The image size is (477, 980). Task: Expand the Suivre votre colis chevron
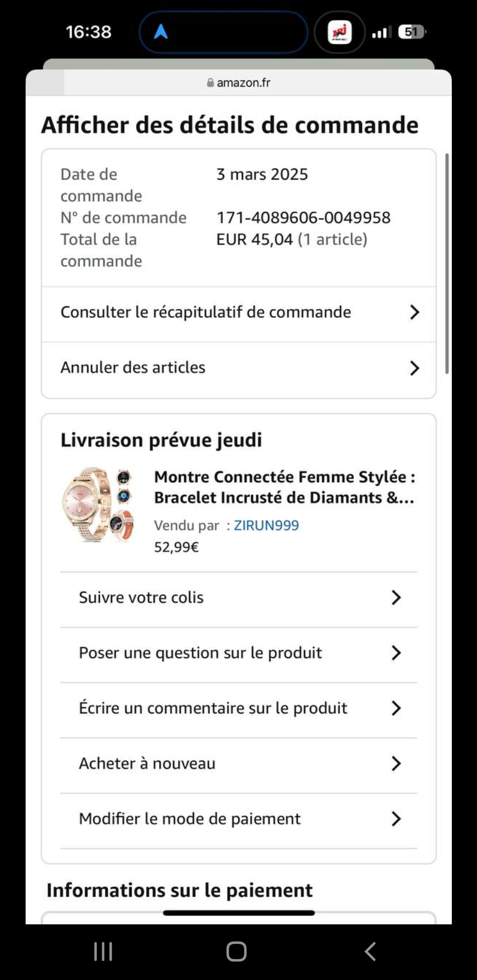click(396, 598)
